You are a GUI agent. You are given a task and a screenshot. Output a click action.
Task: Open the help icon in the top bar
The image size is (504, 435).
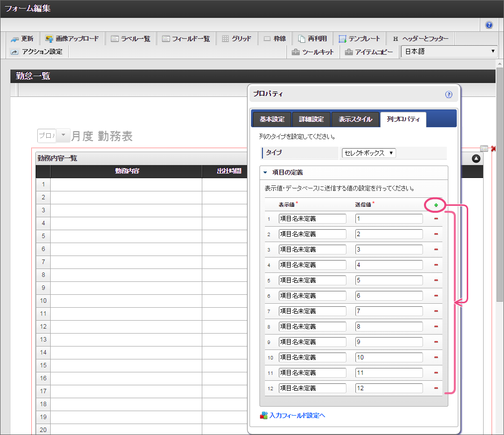(x=489, y=25)
